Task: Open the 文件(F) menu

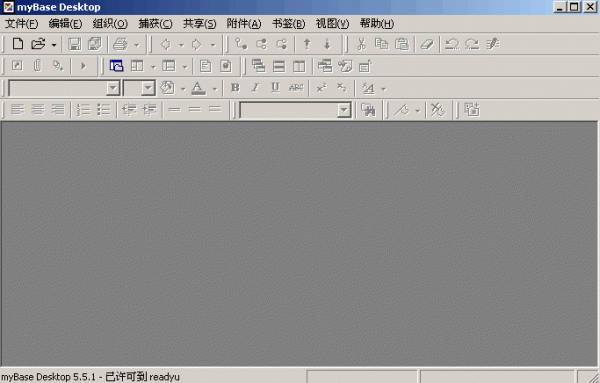Action: tap(21, 24)
